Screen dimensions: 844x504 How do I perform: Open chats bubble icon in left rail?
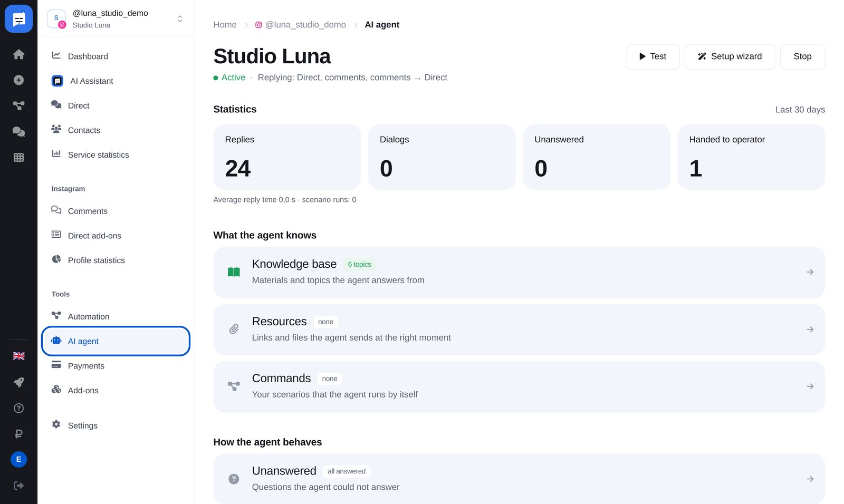click(x=18, y=131)
